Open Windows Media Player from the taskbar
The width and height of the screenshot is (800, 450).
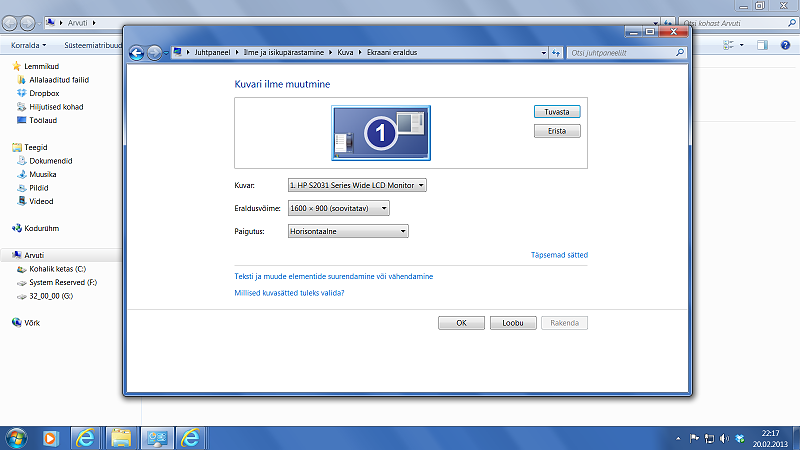coord(51,437)
